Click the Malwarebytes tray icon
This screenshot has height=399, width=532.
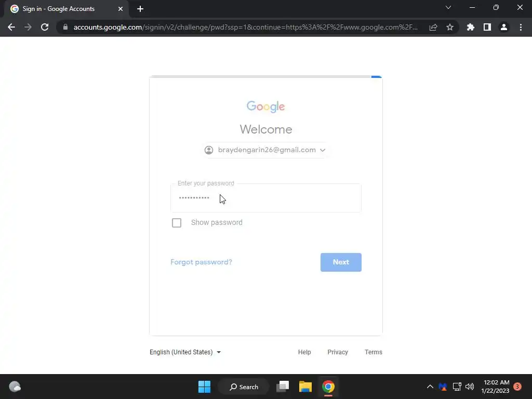(x=443, y=387)
